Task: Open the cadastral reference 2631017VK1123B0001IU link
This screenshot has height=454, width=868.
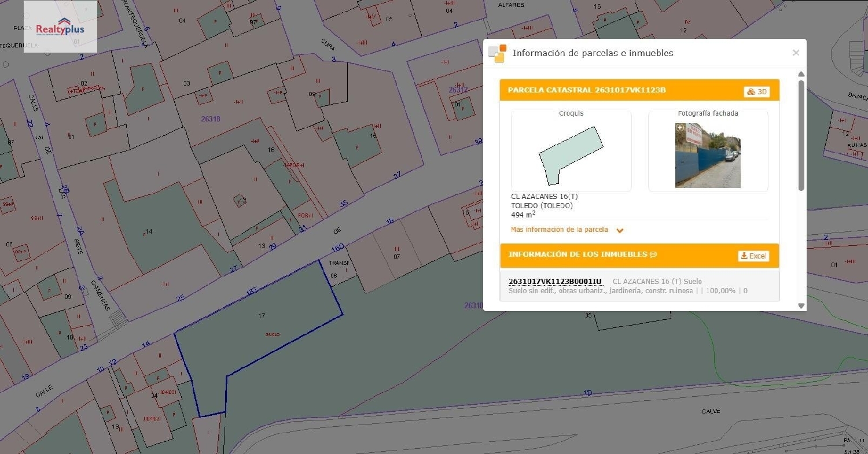Action: pos(554,281)
